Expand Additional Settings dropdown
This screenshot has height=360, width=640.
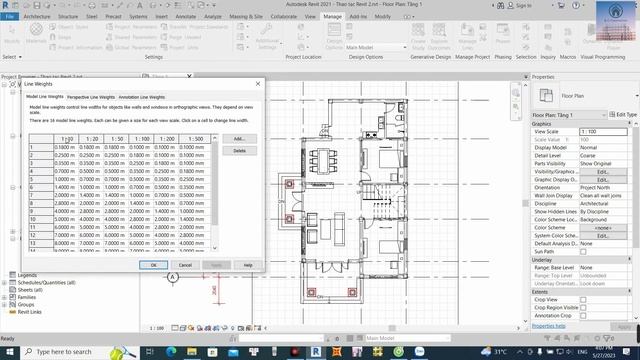click(x=267, y=36)
